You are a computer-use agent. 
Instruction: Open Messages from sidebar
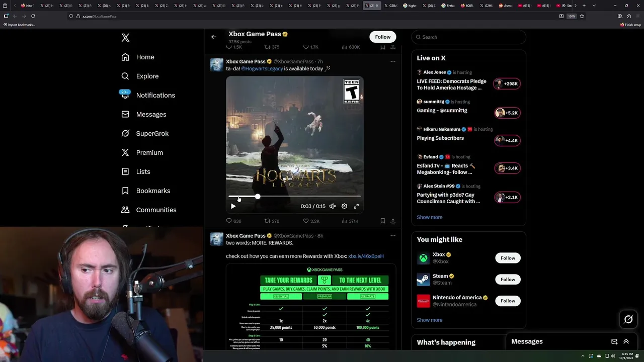pos(143,115)
